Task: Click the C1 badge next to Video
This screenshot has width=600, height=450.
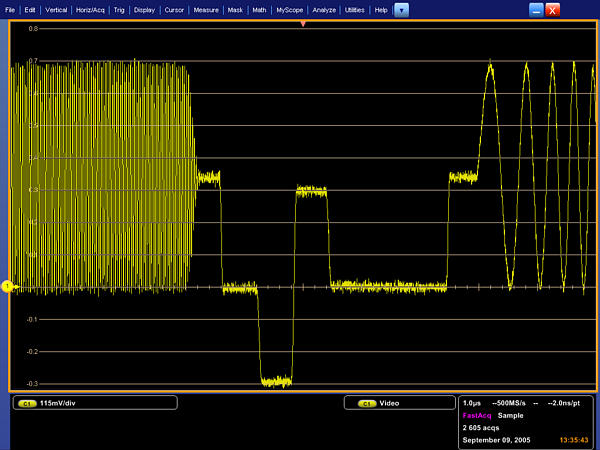Action: pos(367,403)
